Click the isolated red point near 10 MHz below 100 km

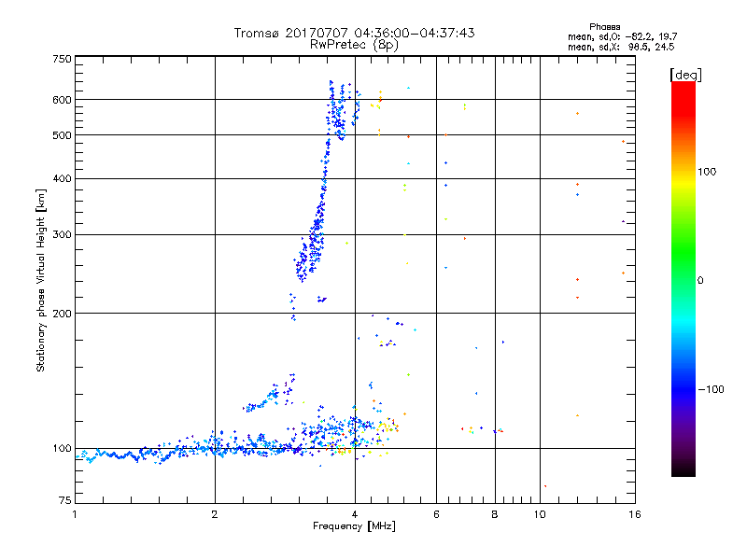(x=545, y=486)
